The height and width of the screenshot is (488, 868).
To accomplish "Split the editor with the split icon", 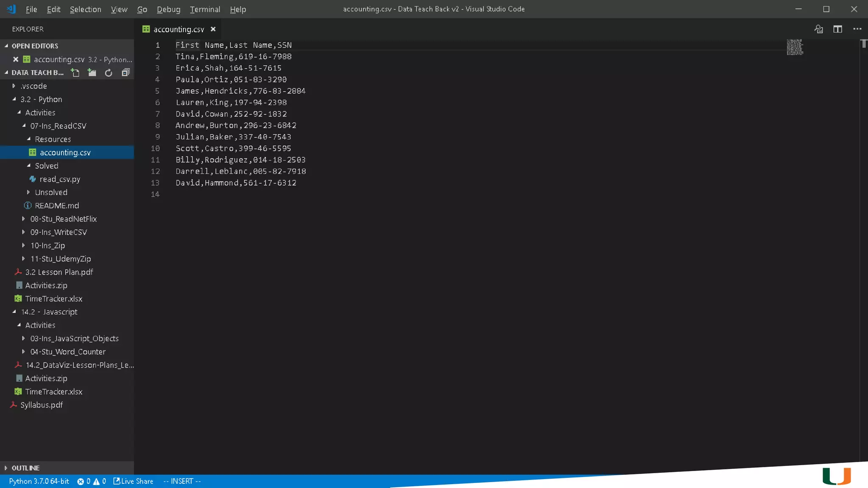I will (x=837, y=29).
